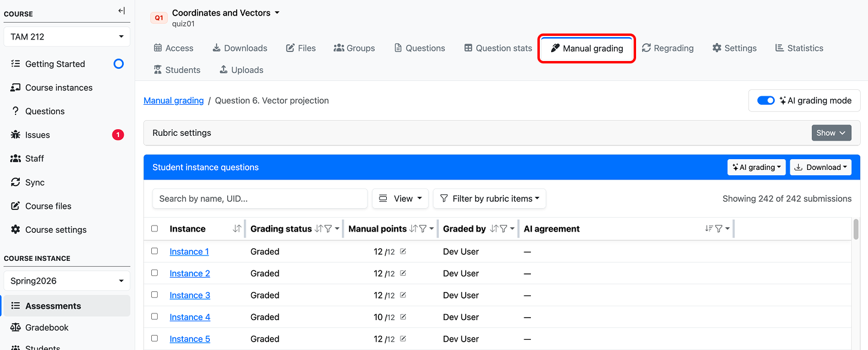Open the Download dropdown menu
This screenshot has width=868, height=350.
[821, 168]
